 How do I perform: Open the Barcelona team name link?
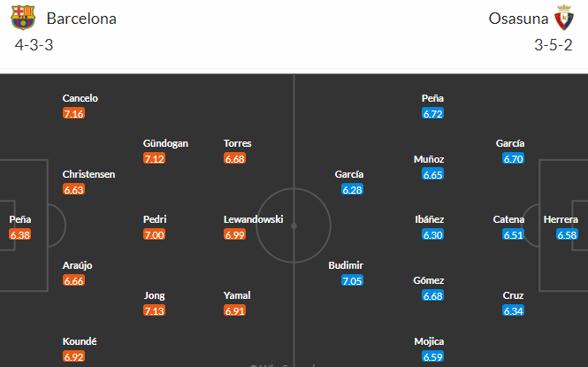(x=81, y=19)
